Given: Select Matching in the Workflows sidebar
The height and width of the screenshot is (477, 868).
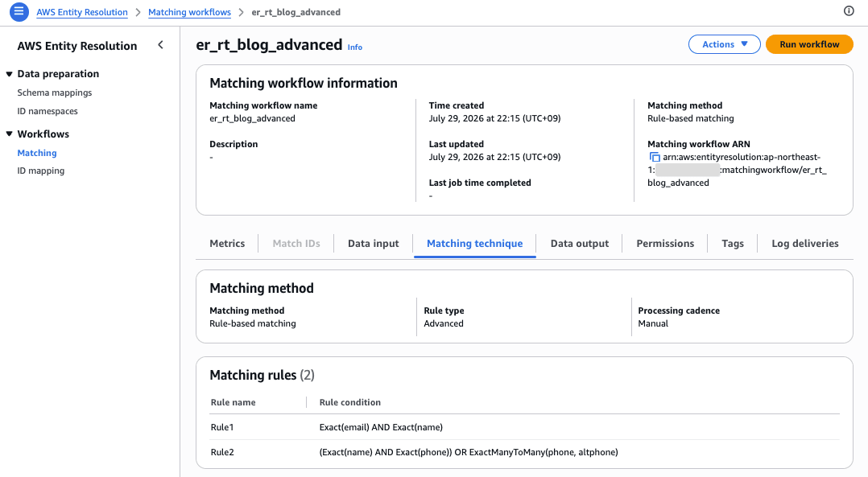Looking at the screenshot, I should 36,153.
